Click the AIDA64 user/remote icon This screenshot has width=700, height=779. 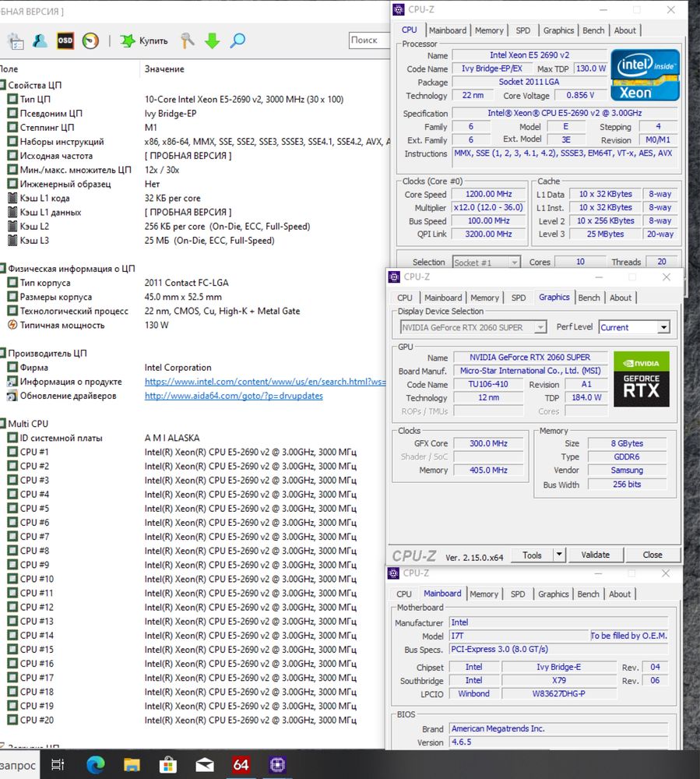click(x=40, y=41)
